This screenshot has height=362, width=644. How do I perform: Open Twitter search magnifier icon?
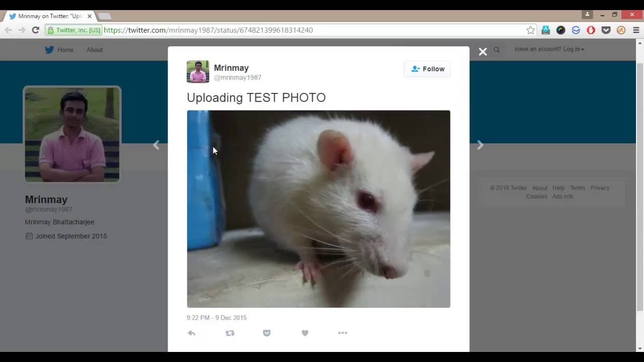[x=497, y=49]
